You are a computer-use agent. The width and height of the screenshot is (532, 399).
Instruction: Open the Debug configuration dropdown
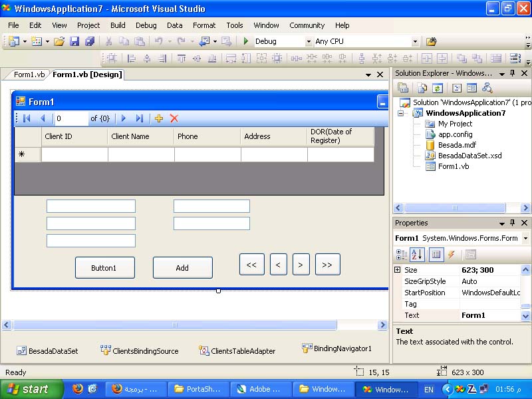(309, 41)
